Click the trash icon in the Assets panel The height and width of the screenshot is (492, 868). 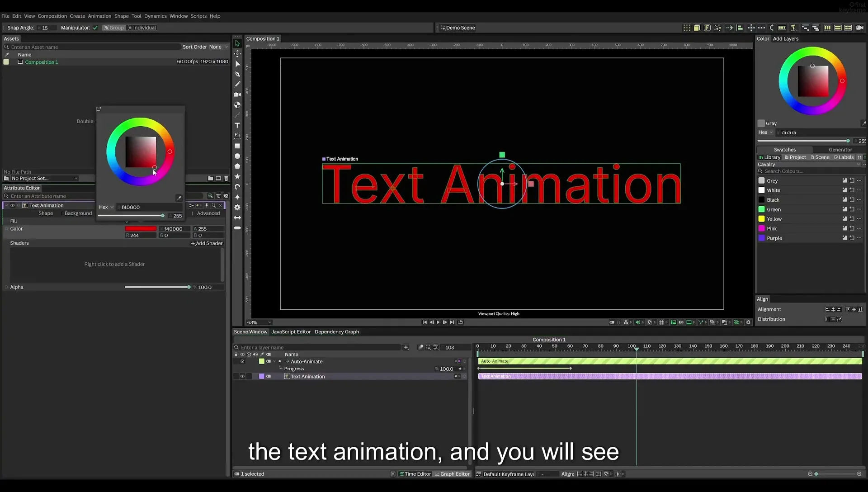coord(226,179)
